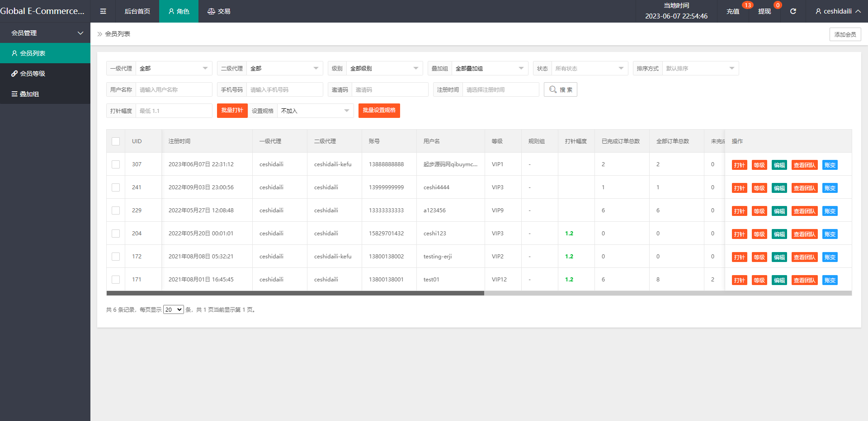868x421 pixels.
Task: Click the withdrawal notification badge showing 0
Action: pos(778,5)
